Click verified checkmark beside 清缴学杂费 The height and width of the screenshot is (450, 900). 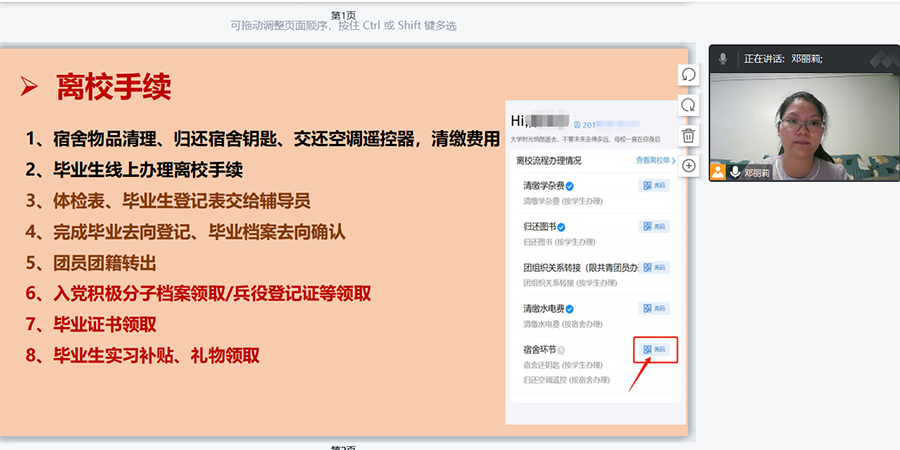coord(569,186)
